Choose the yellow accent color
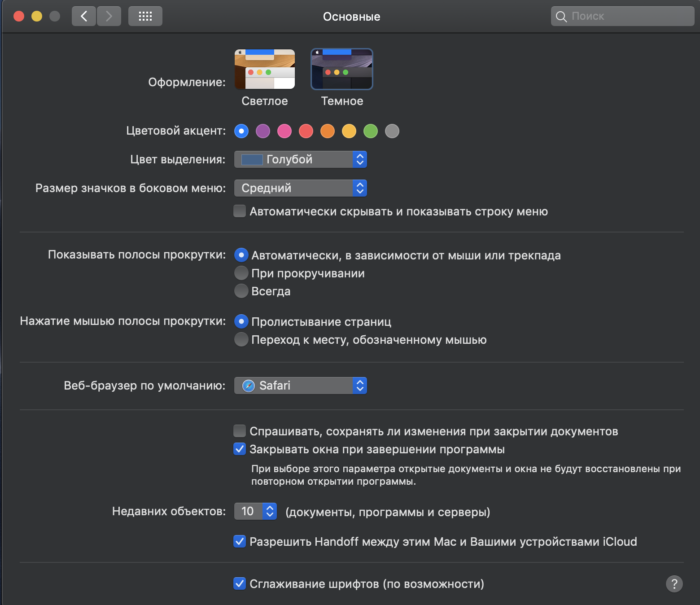The height and width of the screenshot is (605, 700). pyautogui.click(x=349, y=131)
